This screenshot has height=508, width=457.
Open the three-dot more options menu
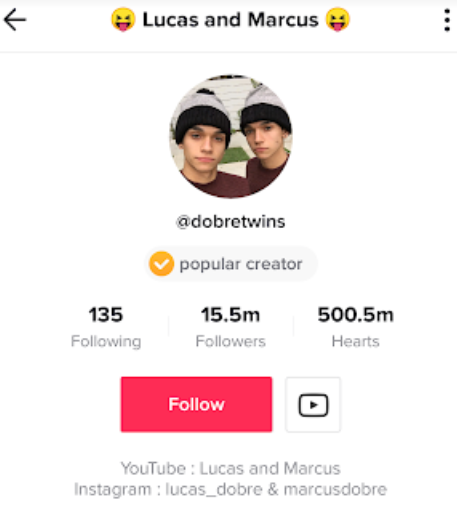(447, 20)
